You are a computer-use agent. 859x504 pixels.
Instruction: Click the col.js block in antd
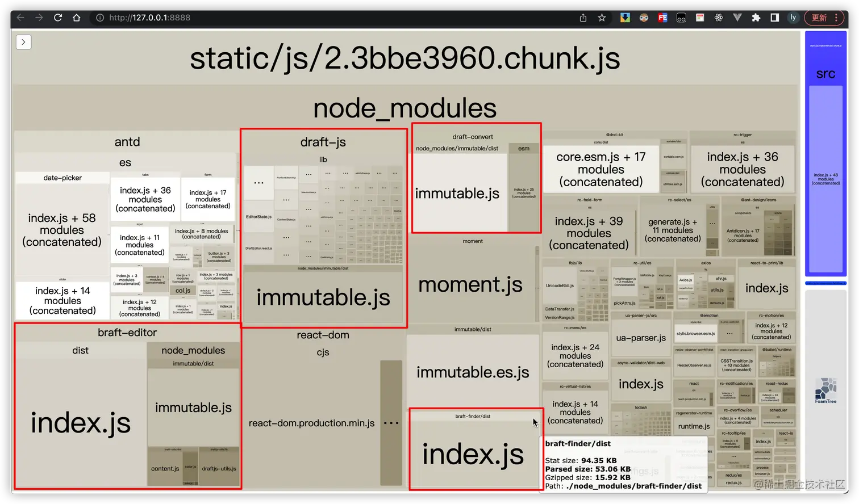pos(183,290)
